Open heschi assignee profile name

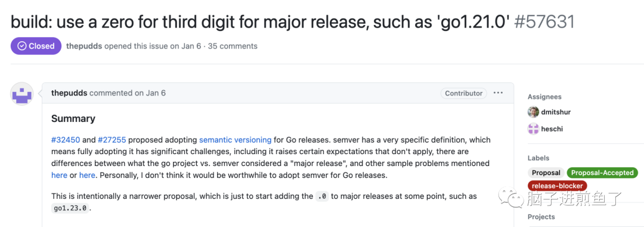(552, 128)
